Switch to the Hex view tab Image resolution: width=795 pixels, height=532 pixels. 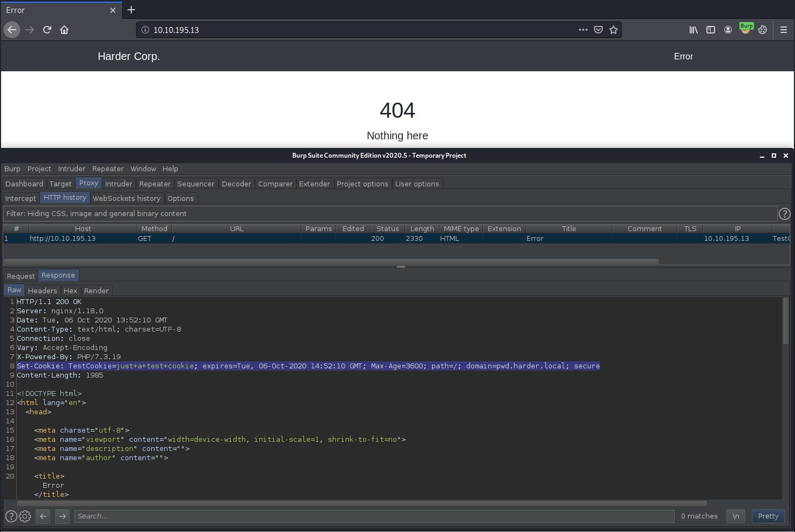click(x=70, y=291)
